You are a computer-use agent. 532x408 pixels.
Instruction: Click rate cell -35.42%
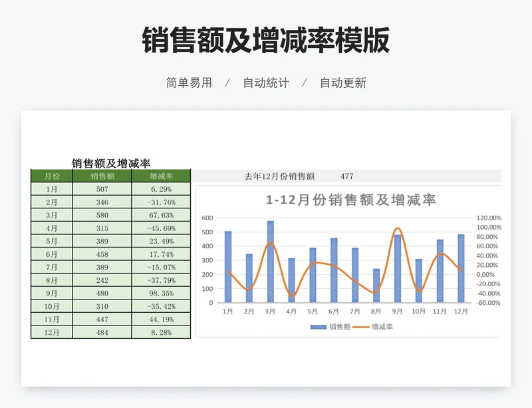point(161,306)
